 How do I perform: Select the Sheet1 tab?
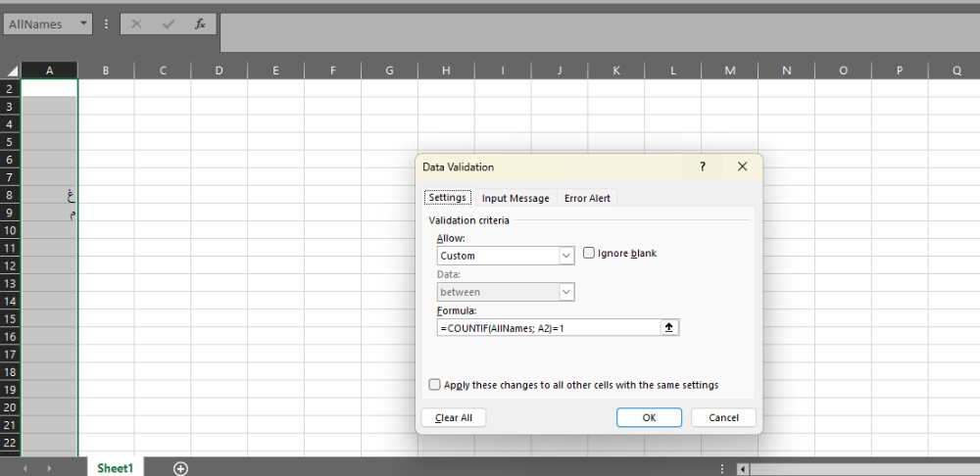coord(115,468)
